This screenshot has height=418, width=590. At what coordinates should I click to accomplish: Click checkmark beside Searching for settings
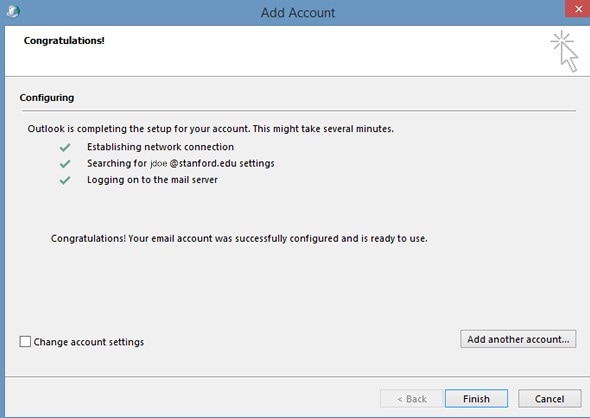(x=65, y=164)
